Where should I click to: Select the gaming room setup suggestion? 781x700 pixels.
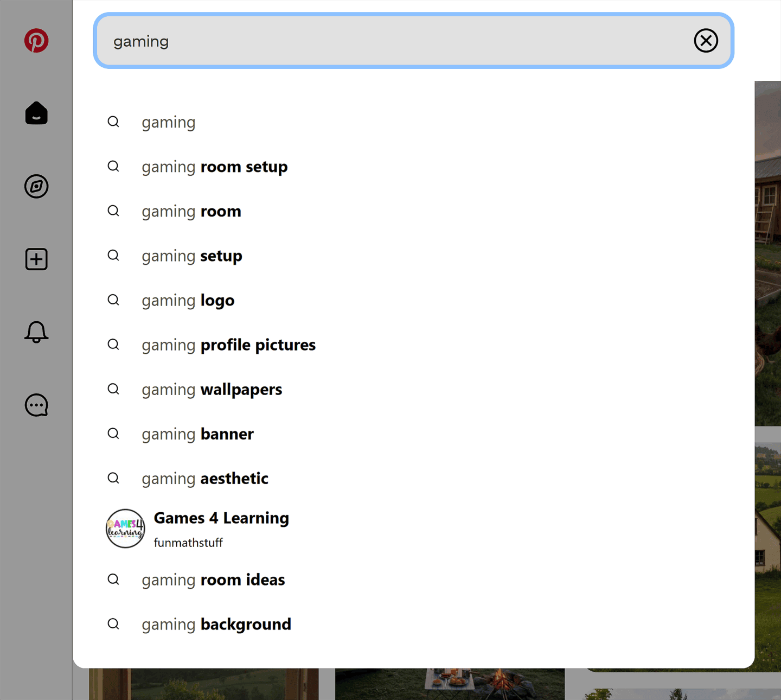click(x=214, y=167)
